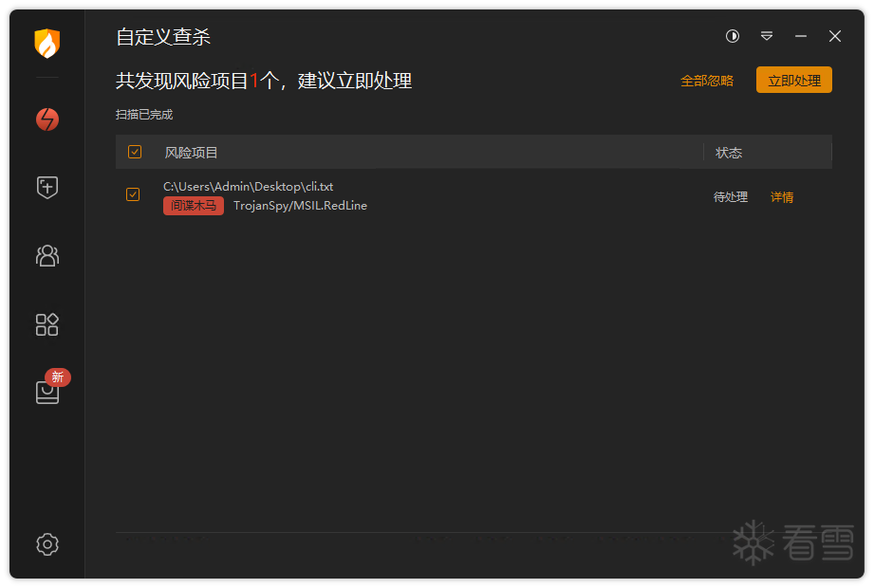The image size is (874, 588).
Task: Toggle the select-all 风险项目 header checkbox
Action: (x=135, y=152)
